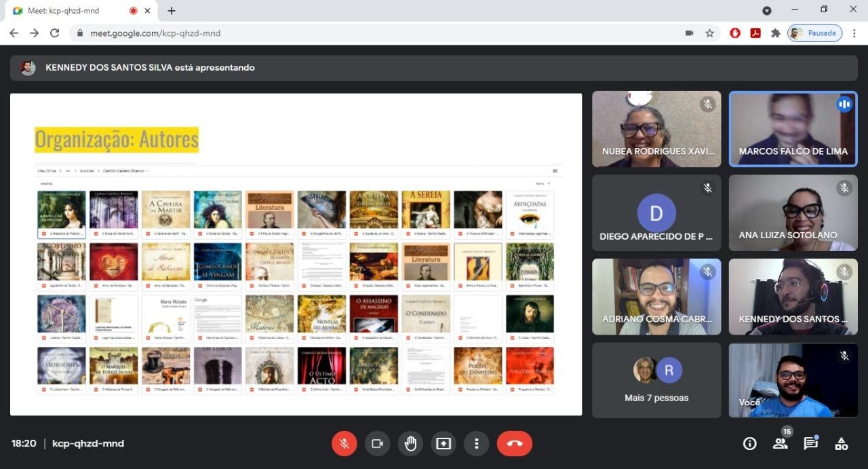868x469 pixels.
Task: Click muted mic icon on Você tile
Action: click(x=844, y=356)
